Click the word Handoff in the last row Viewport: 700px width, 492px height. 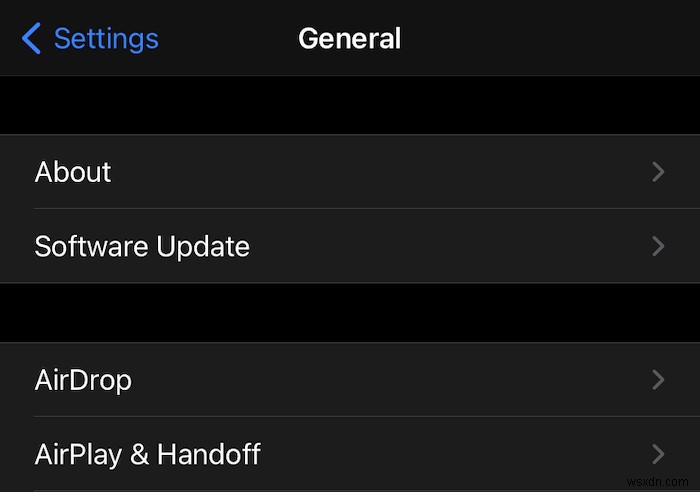pyautogui.click(x=209, y=454)
